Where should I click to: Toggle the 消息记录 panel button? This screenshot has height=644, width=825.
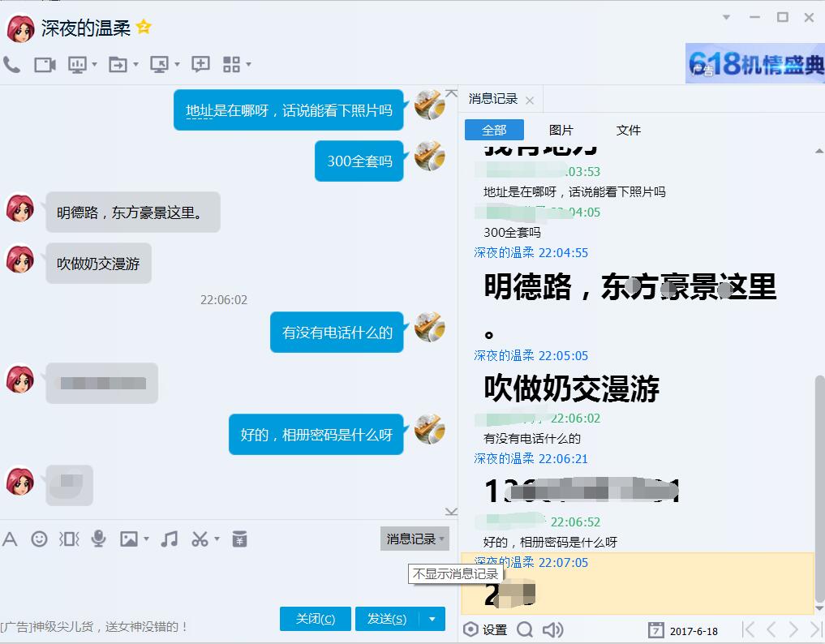coord(414,539)
